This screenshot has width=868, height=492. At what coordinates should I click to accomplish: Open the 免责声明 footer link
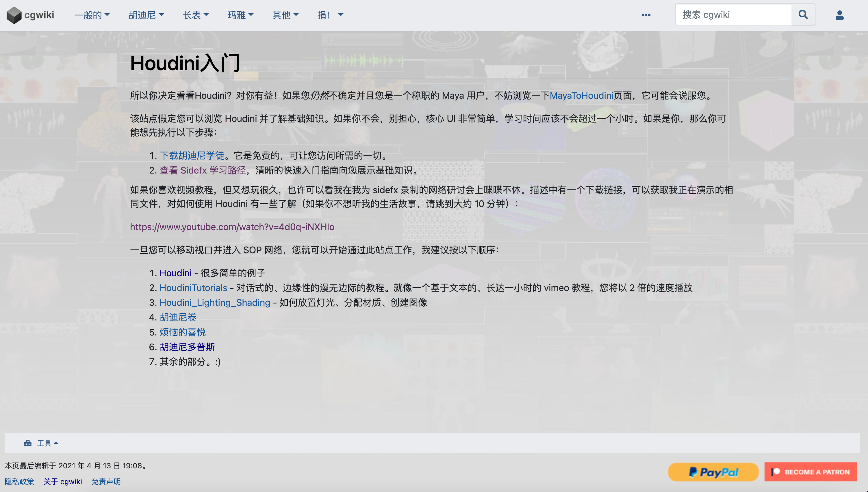[x=106, y=482]
